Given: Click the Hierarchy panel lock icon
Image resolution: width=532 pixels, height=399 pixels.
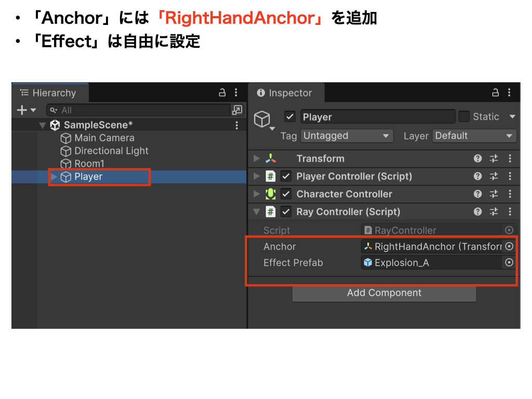Looking at the screenshot, I should 222,93.
